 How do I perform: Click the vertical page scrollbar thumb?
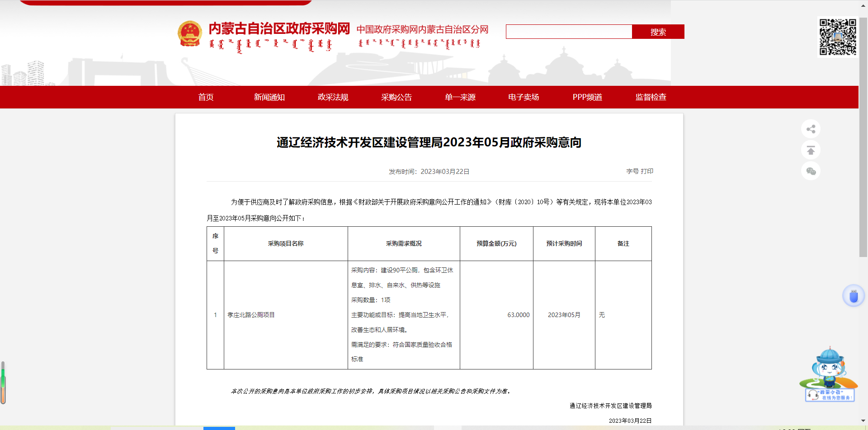[863, 136]
